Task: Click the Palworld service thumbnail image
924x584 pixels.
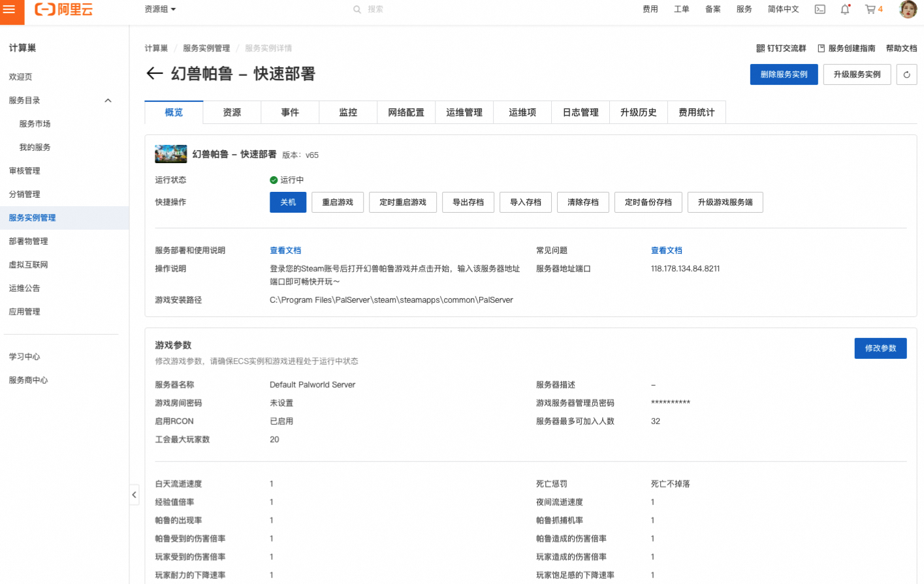Action: pyautogui.click(x=170, y=154)
